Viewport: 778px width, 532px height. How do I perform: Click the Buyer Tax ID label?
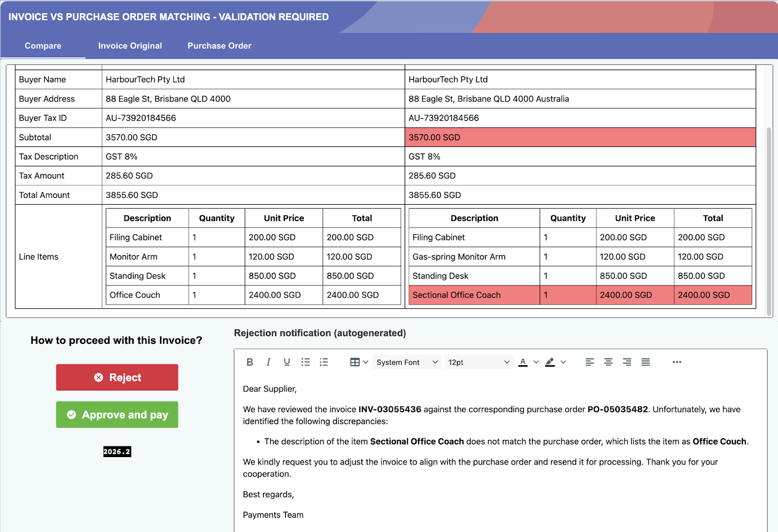(x=43, y=118)
